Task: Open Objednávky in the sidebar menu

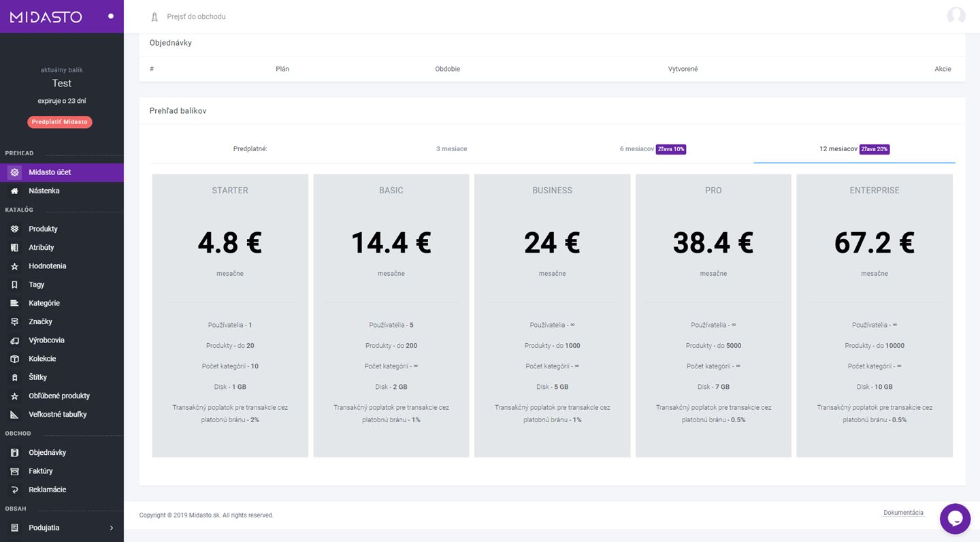Action: tap(47, 452)
